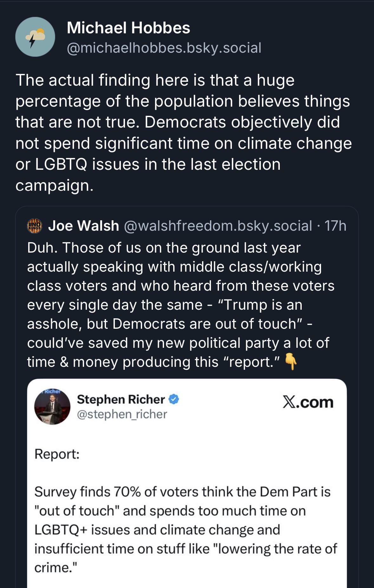Tap Joe Walsh's No Kings avatar
374x588 pixels.
[x=35, y=226]
